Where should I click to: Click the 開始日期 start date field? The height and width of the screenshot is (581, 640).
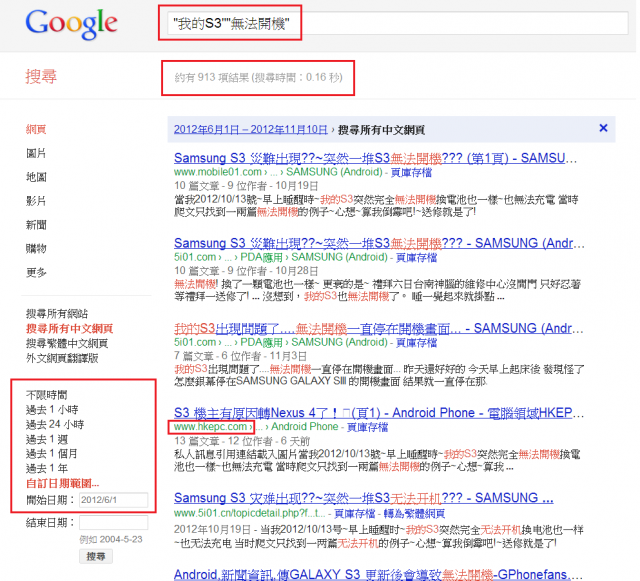(x=113, y=500)
